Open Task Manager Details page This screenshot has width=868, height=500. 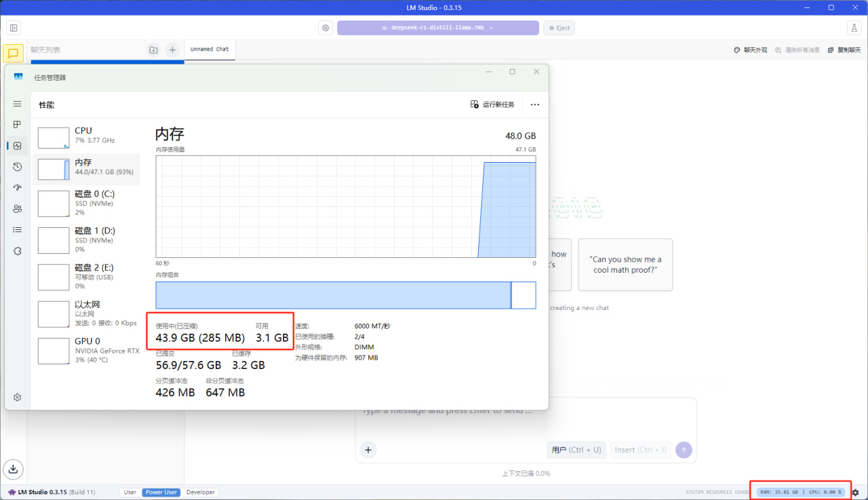tap(18, 230)
